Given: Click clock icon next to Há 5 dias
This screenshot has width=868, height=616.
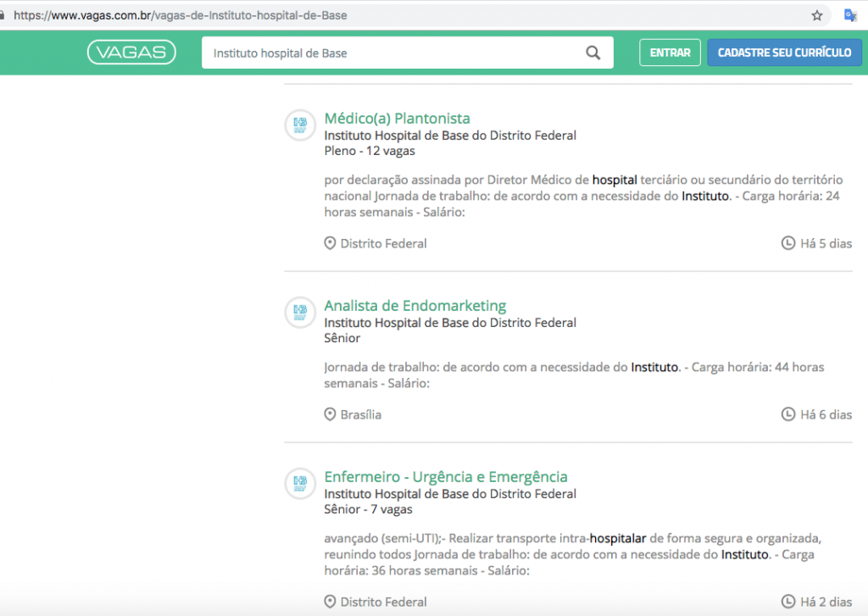Looking at the screenshot, I should (787, 243).
